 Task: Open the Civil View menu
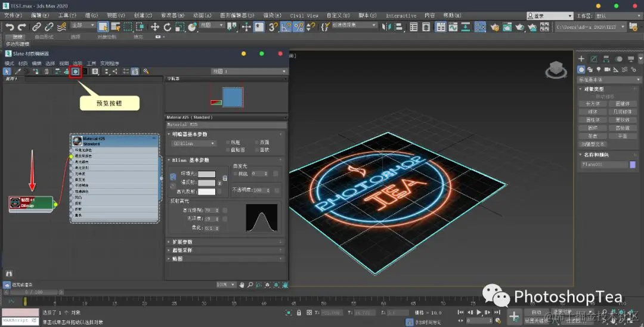(304, 16)
